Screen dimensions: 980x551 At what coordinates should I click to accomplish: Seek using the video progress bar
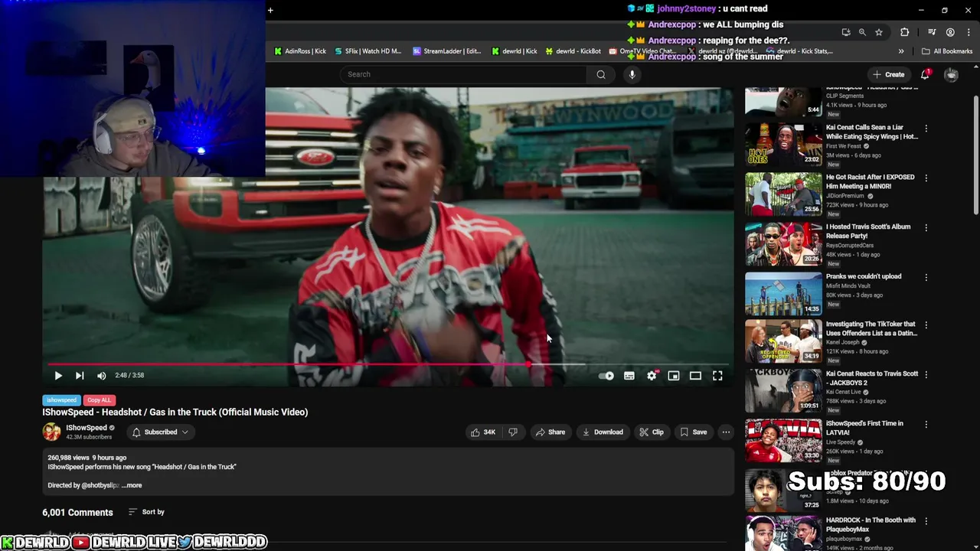387,364
